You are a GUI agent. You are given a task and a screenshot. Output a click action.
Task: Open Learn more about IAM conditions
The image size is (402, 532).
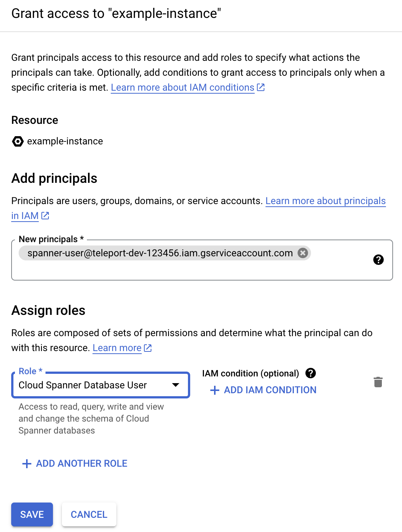coord(182,87)
